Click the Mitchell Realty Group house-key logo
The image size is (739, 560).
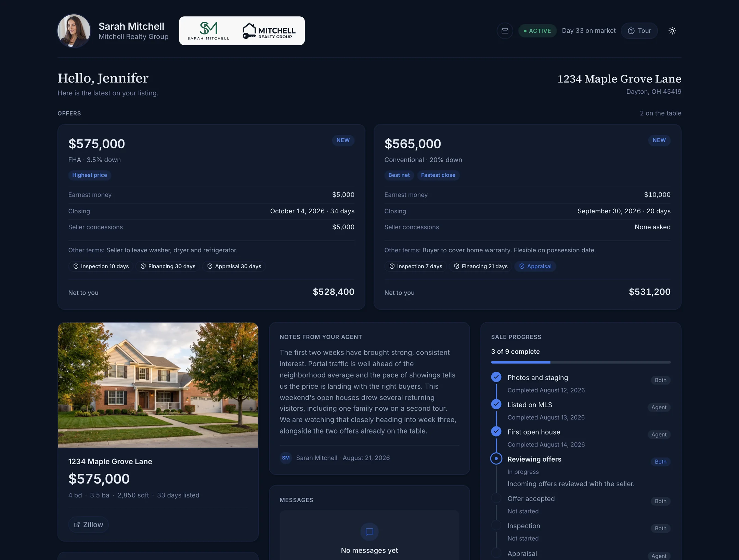[x=269, y=31]
